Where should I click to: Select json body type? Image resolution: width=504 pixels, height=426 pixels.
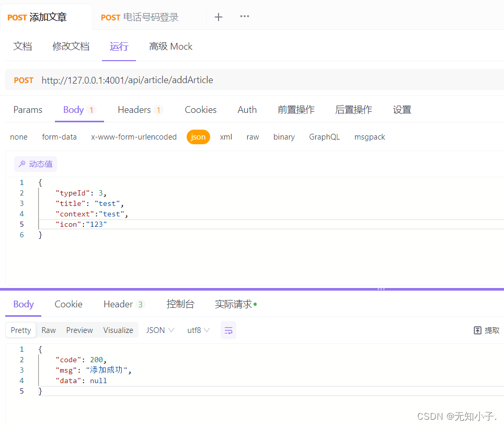198,137
